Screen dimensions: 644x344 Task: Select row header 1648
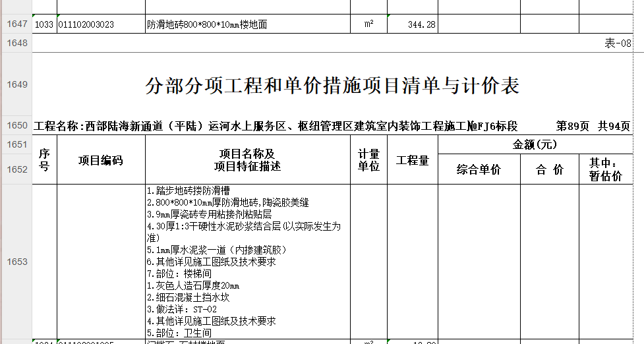coord(16,43)
